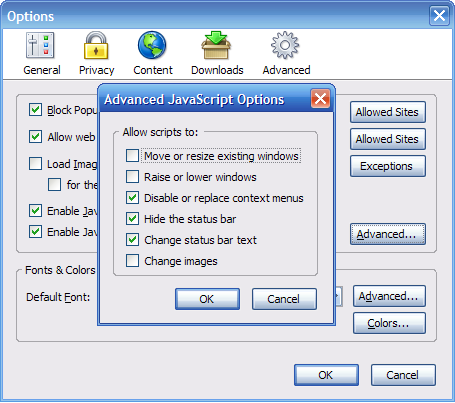
Task: Uncheck Disable or replace context menus
Action: pyautogui.click(x=132, y=198)
